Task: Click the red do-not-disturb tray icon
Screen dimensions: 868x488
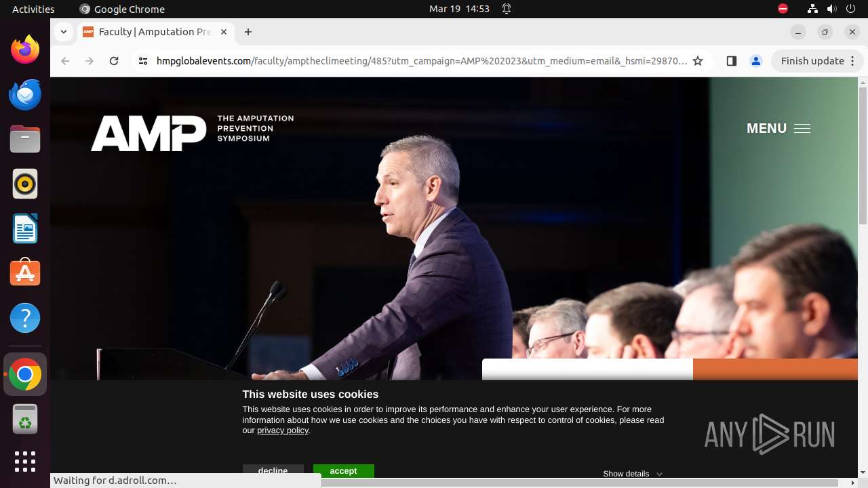Action: (783, 9)
